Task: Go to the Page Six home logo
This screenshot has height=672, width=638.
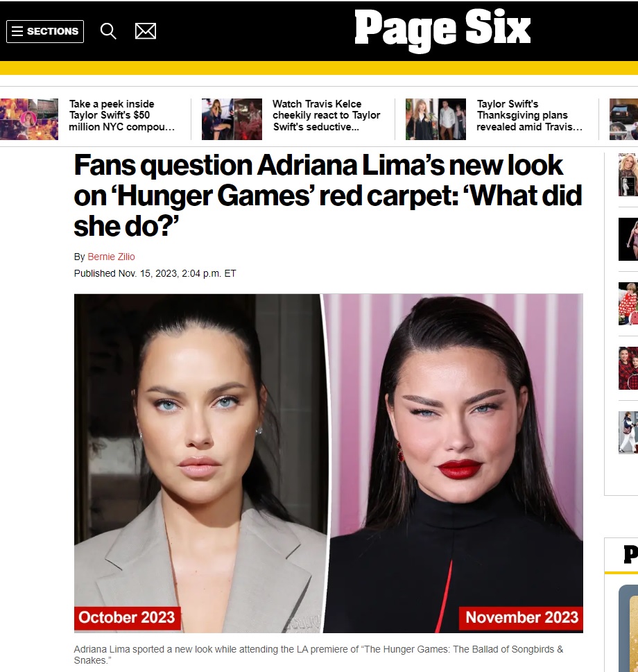Action: click(x=442, y=29)
